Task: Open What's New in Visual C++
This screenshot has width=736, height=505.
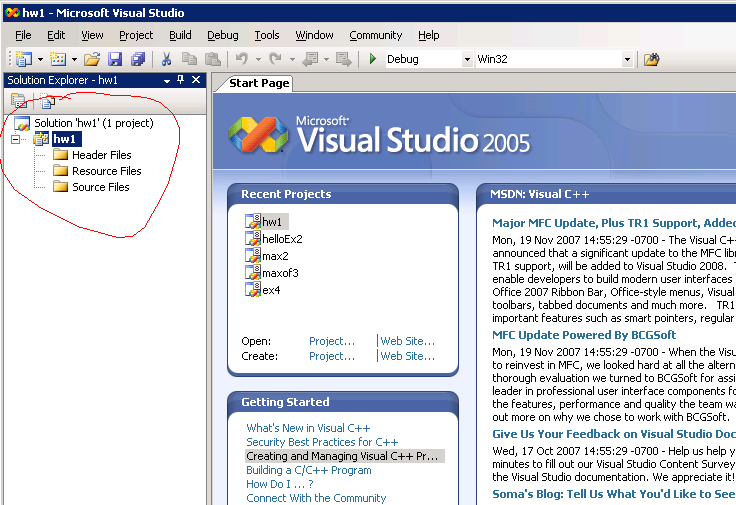Action: pos(308,428)
